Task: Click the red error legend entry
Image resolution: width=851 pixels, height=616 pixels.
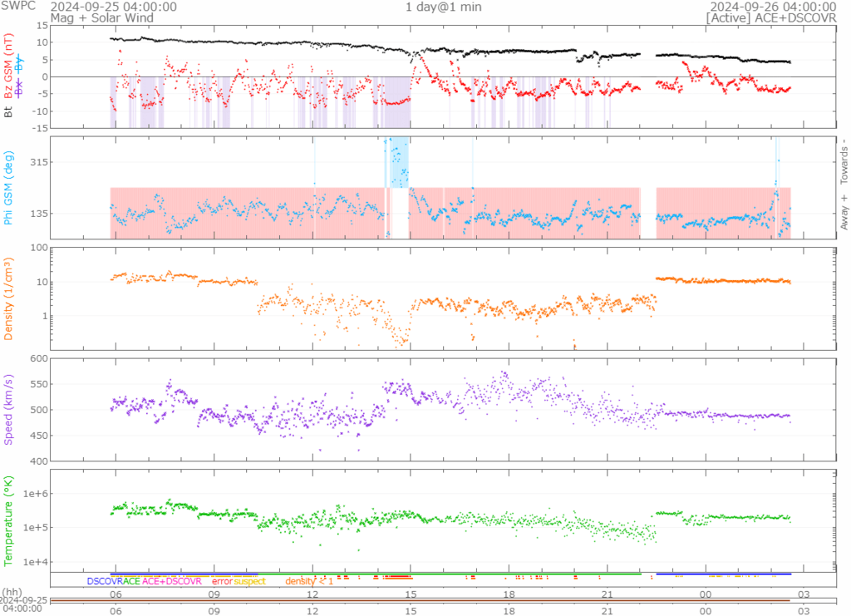Action: tap(222, 581)
